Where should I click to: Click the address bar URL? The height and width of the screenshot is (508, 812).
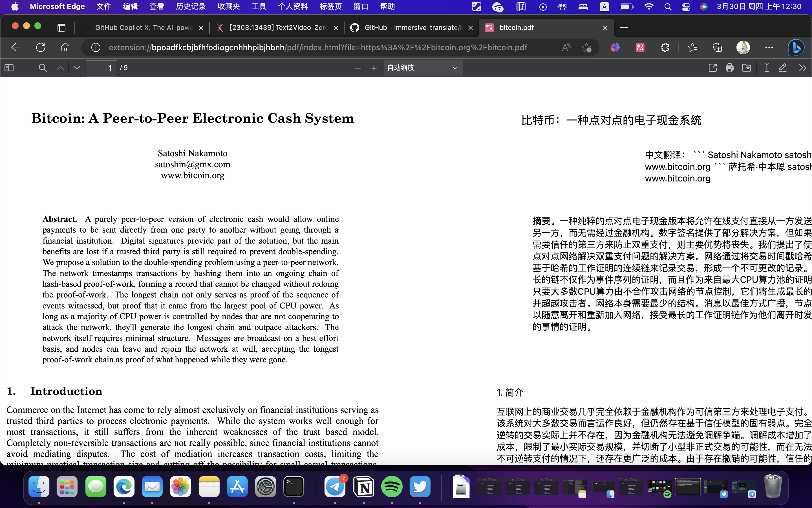318,47
